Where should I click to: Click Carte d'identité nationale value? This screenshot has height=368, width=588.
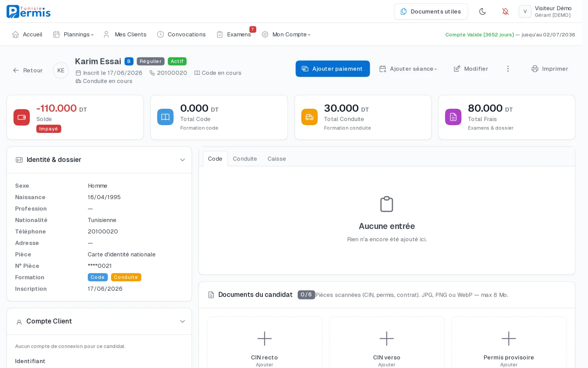pyautogui.click(x=122, y=254)
